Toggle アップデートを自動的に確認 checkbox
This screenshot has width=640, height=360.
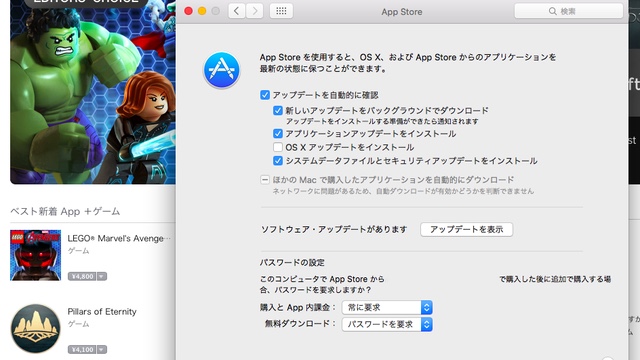coord(265,95)
